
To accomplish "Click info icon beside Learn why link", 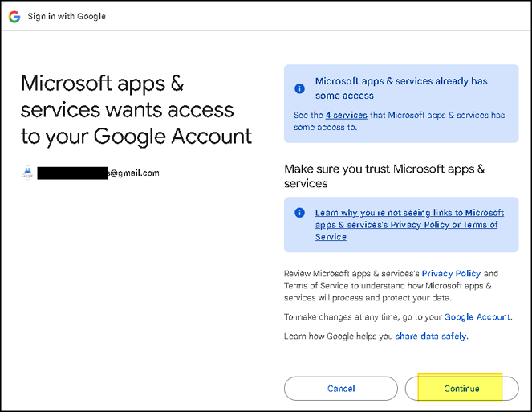I will click(x=299, y=213).
